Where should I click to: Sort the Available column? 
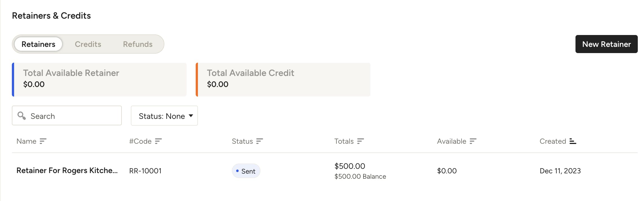[x=473, y=141]
